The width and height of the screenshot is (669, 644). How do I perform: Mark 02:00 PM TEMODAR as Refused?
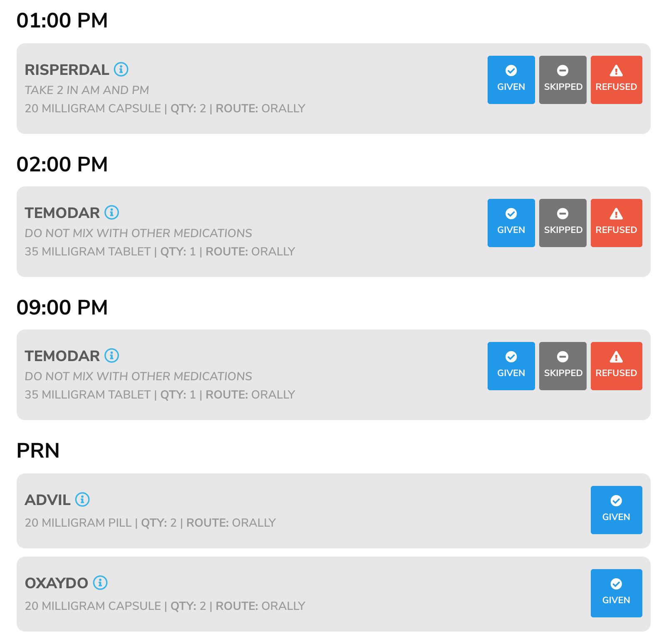pos(616,223)
